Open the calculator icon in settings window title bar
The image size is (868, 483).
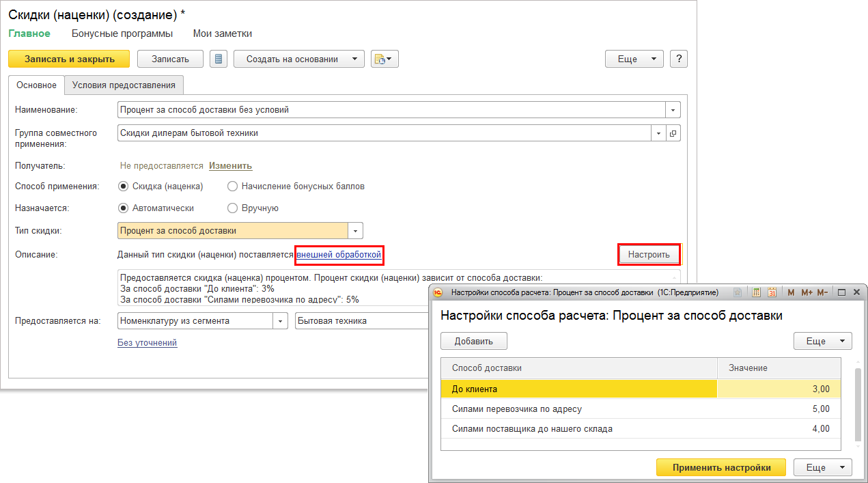757,292
